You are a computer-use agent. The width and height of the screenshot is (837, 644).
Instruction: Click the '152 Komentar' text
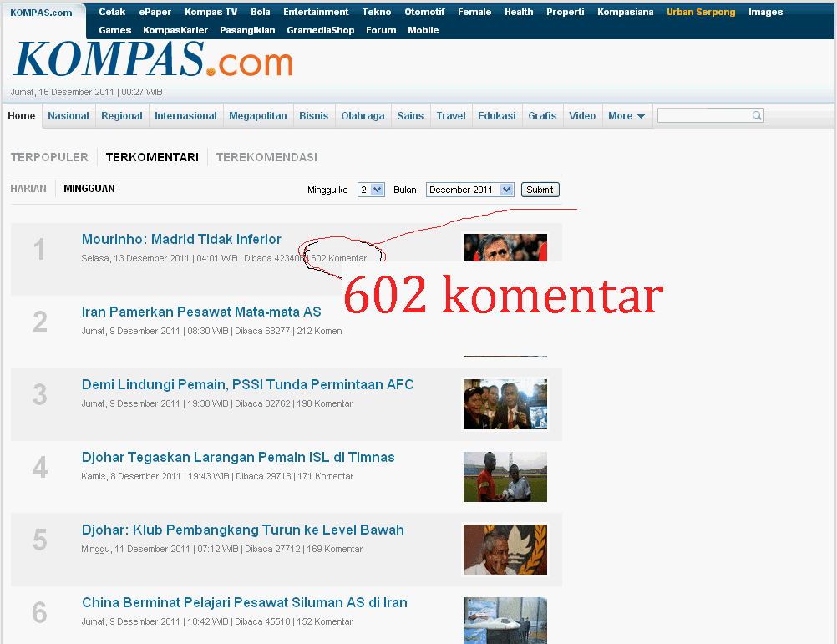coord(325,621)
